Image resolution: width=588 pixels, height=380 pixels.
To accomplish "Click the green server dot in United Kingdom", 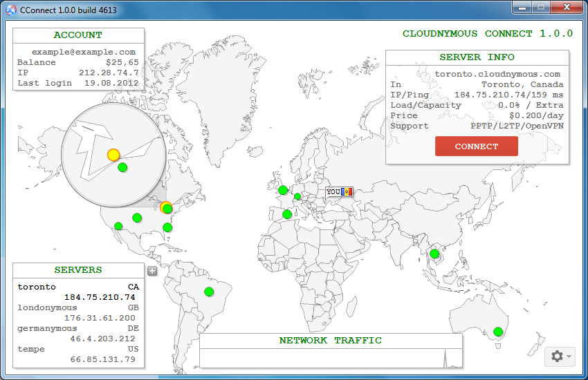I will pyautogui.click(x=283, y=190).
